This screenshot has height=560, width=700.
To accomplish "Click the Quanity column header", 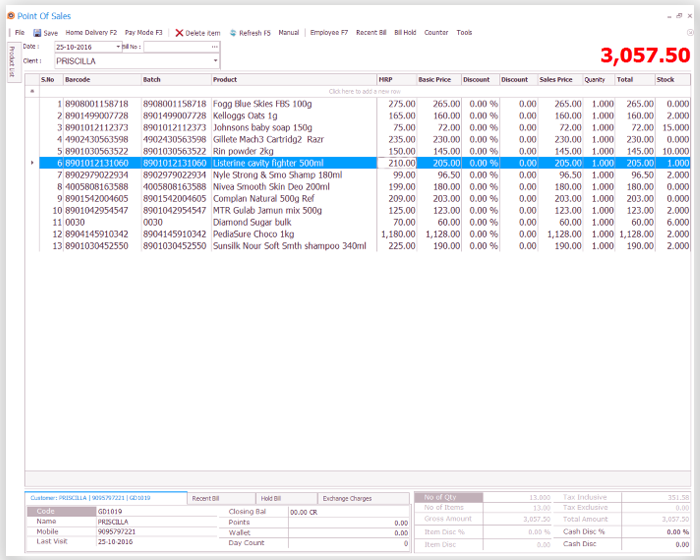I will click(599, 79).
